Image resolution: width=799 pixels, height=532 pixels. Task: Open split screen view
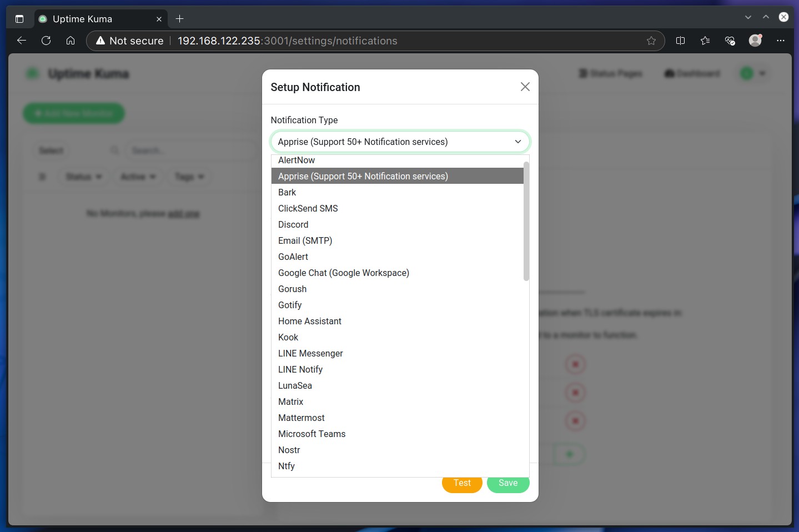pyautogui.click(x=680, y=41)
